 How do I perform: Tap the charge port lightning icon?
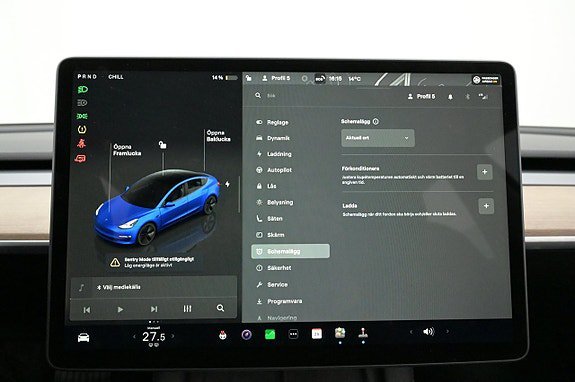(x=227, y=184)
